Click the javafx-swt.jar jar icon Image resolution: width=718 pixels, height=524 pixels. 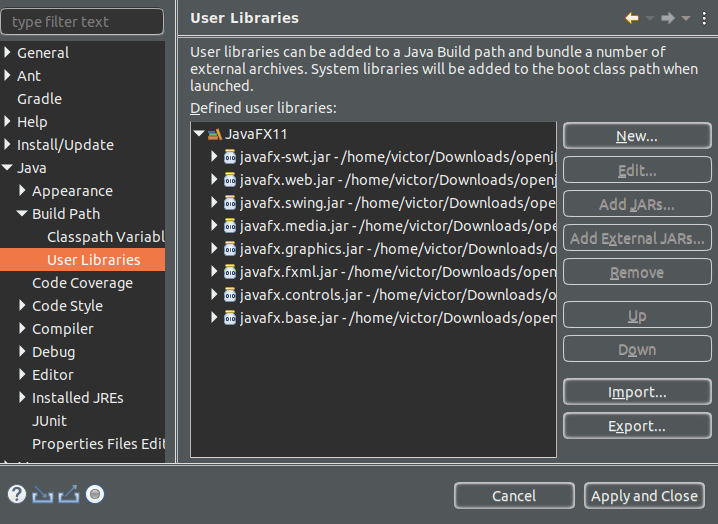click(230, 157)
